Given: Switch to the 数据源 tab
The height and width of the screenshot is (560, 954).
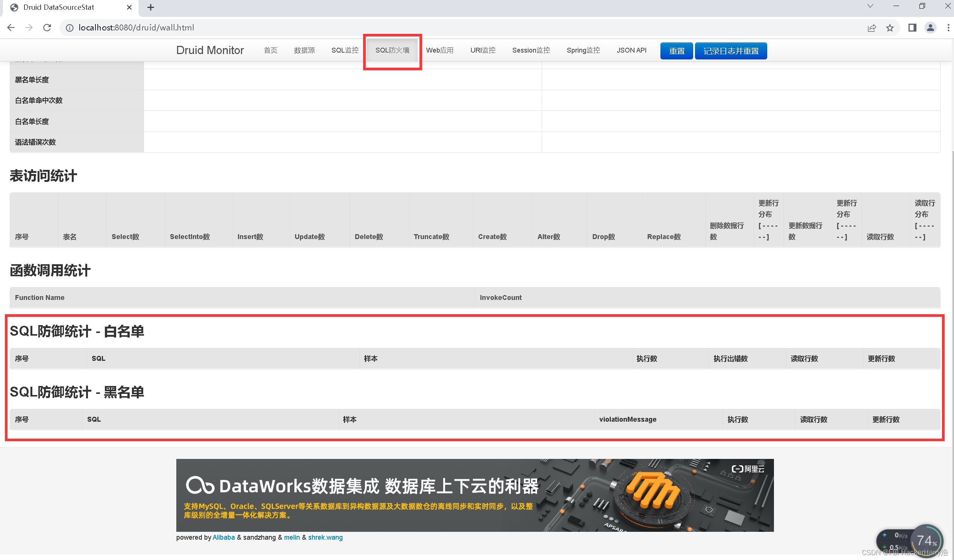Looking at the screenshot, I should click(x=304, y=50).
